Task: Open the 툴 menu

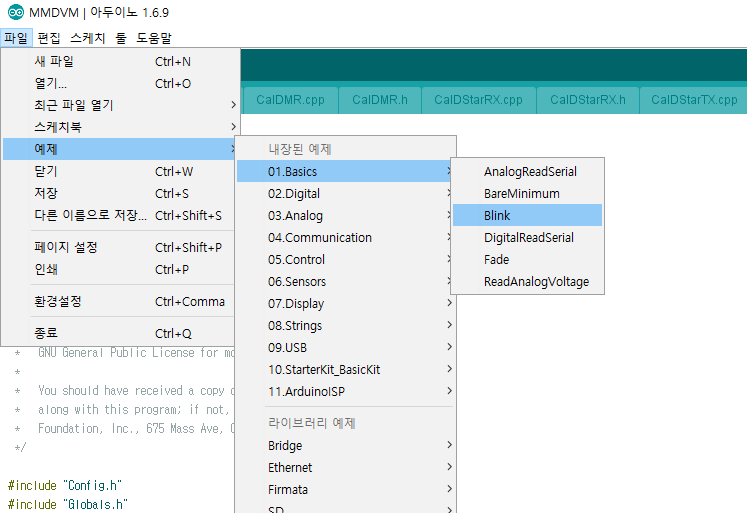Action: click(x=121, y=38)
